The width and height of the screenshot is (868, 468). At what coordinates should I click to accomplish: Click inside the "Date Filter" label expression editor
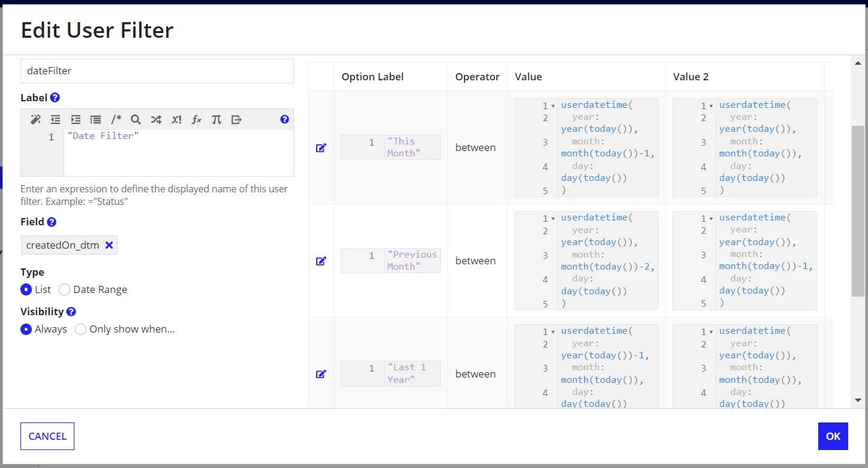(179, 153)
